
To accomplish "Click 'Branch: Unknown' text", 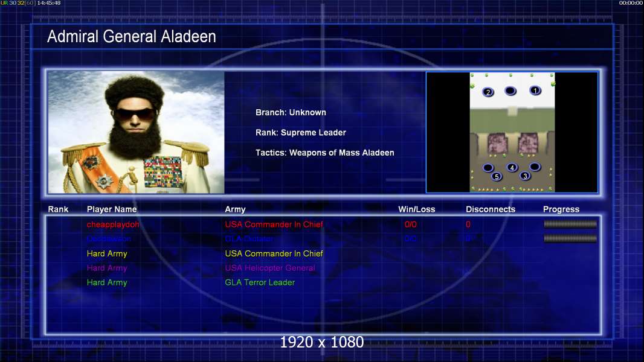I will click(291, 112).
